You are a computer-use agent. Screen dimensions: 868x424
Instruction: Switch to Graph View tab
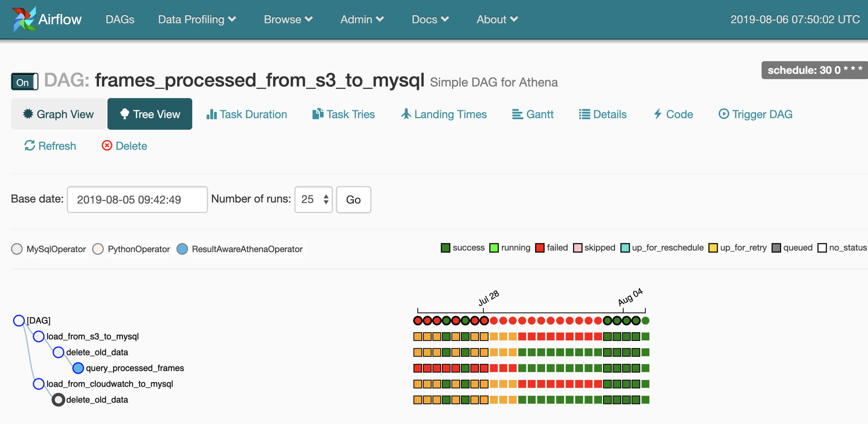58,114
